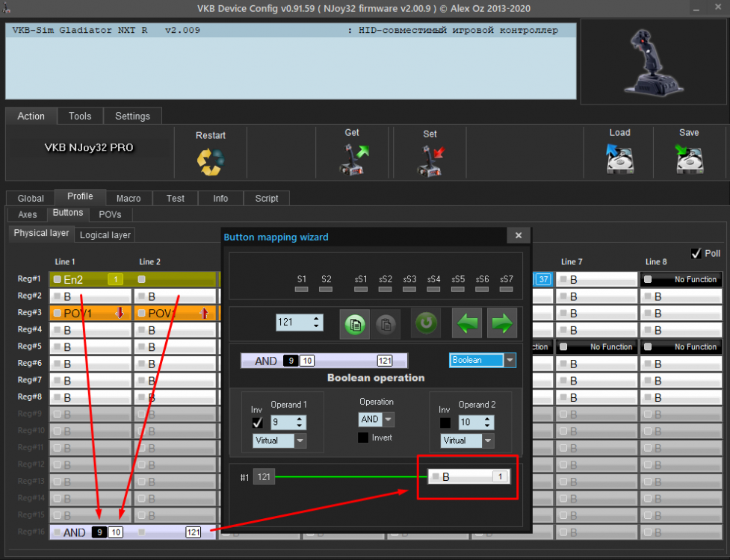Switch to the Logical layer tab
Image resolution: width=730 pixels, height=560 pixels.
pyautogui.click(x=105, y=235)
